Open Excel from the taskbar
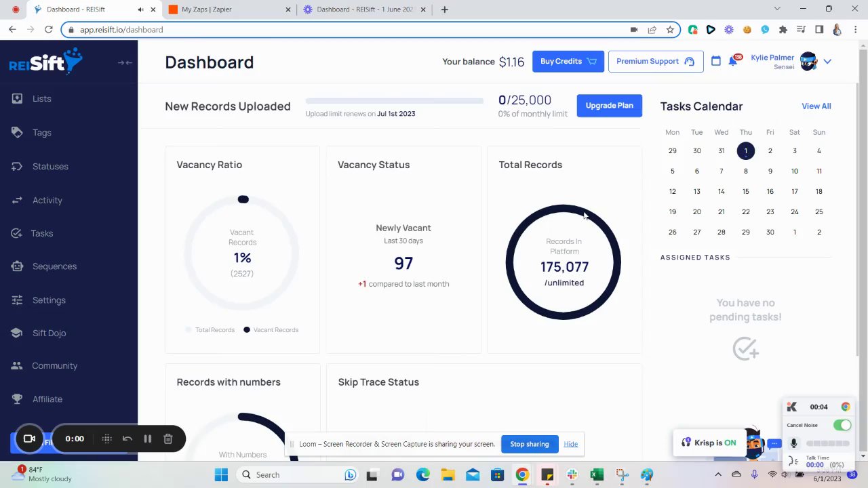The width and height of the screenshot is (868, 488). click(597, 475)
